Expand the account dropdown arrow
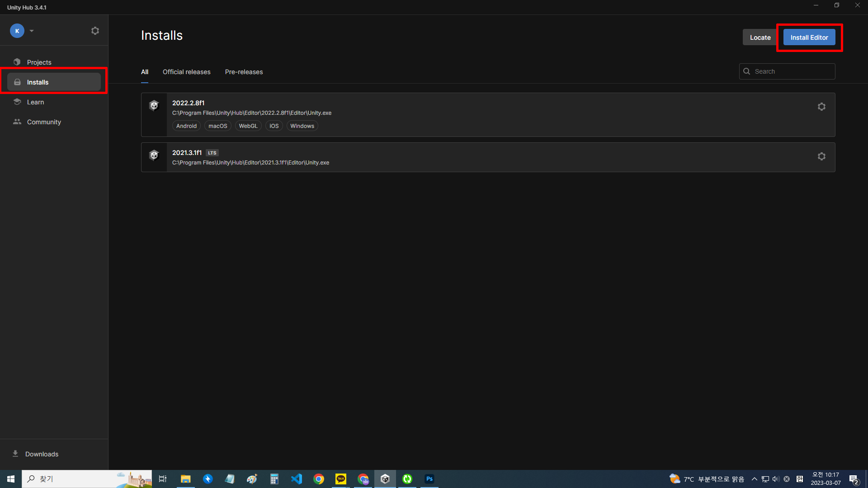The image size is (868, 488). pyautogui.click(x=32, y=31)
